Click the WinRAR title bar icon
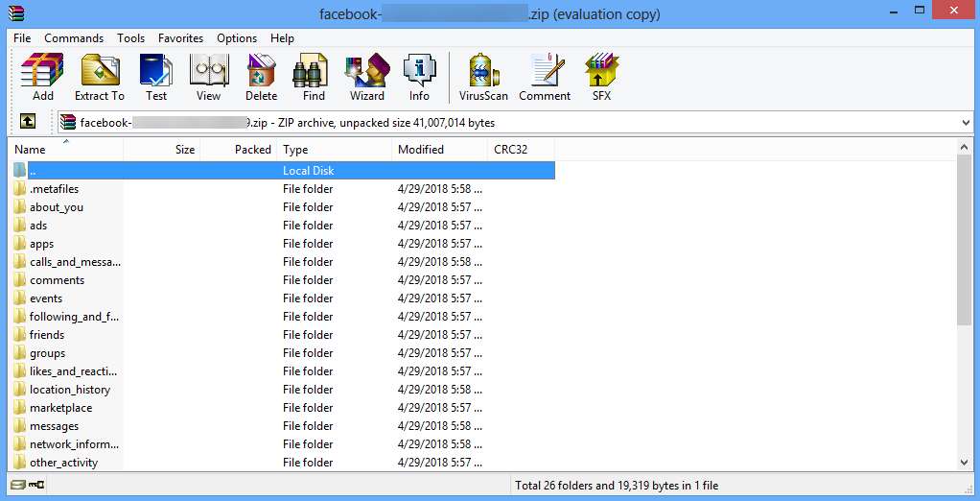This screenshot has height=501, width=980. 17,12
